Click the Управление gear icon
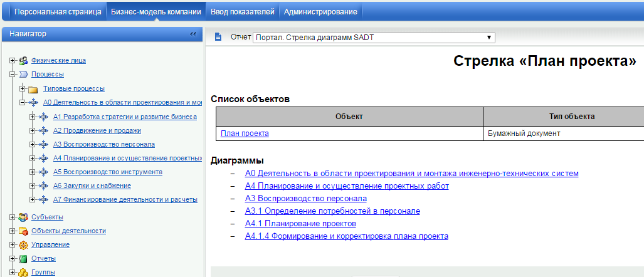Screen dimensions: 644x277 pos(23,245)
